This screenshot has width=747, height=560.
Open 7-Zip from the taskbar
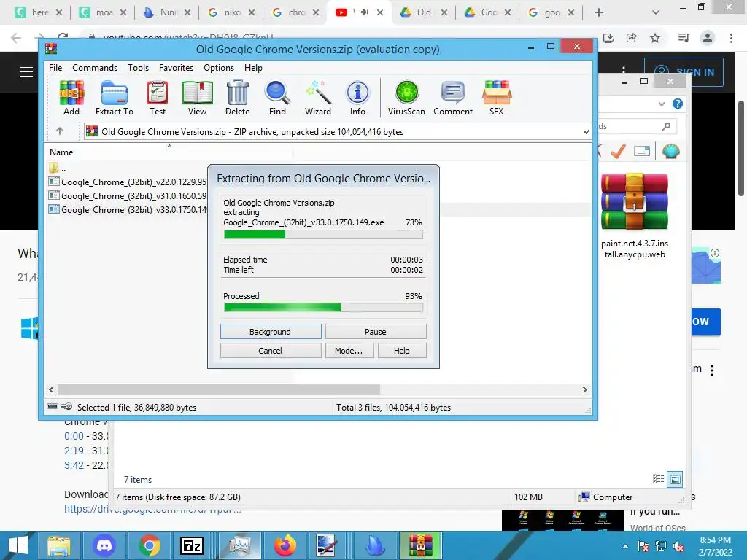[x=192, y=545]
